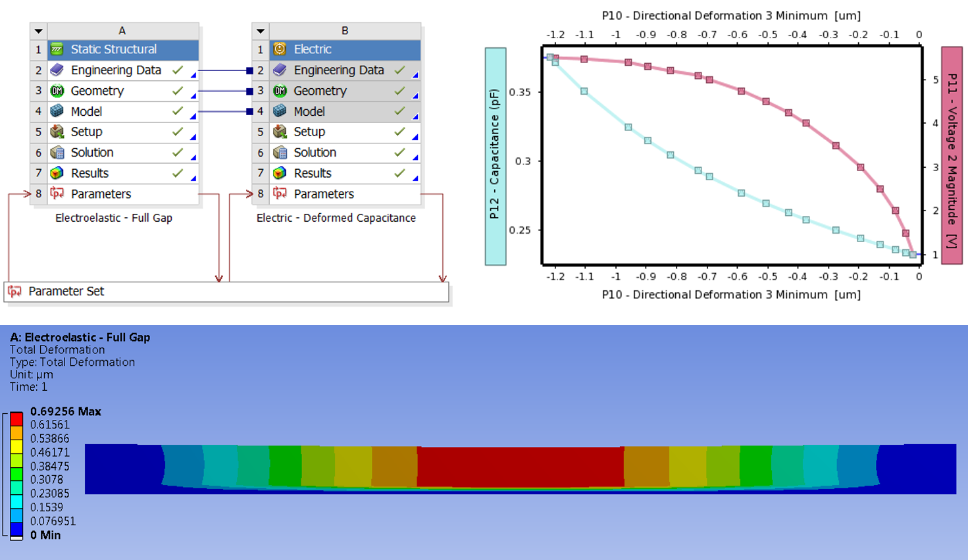The height and width of the screenshot is (560, 968).
Task: Select Parameters row label in system B
Action: (x=324, y=193)
